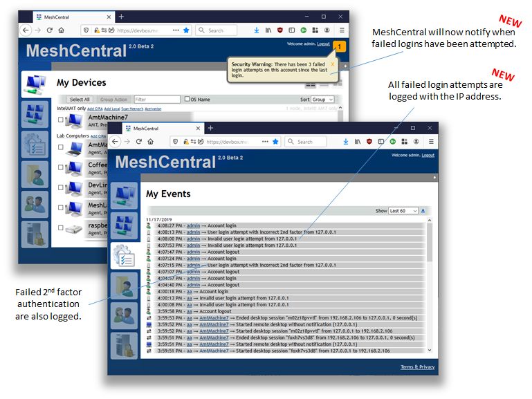Click Logout link in back window
Image resolution: width=532 pixels, height=399 pixels.
[323, 44]
